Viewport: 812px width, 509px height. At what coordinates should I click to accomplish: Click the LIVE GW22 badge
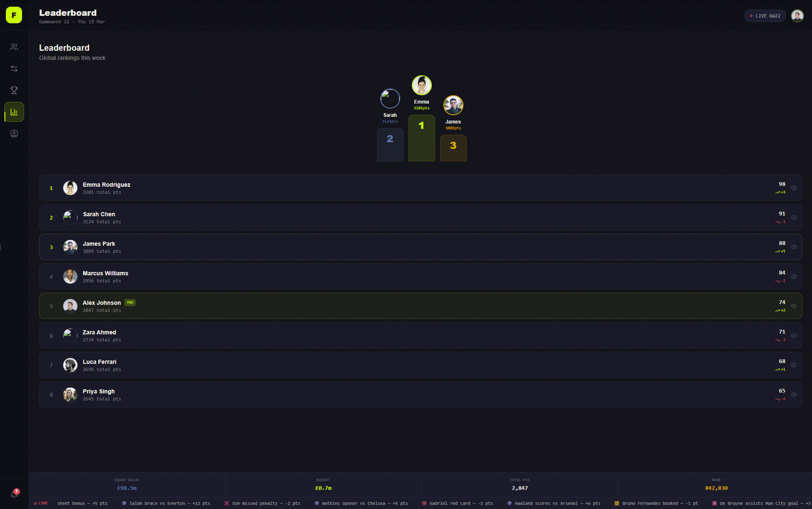click(x=765, y=16)
